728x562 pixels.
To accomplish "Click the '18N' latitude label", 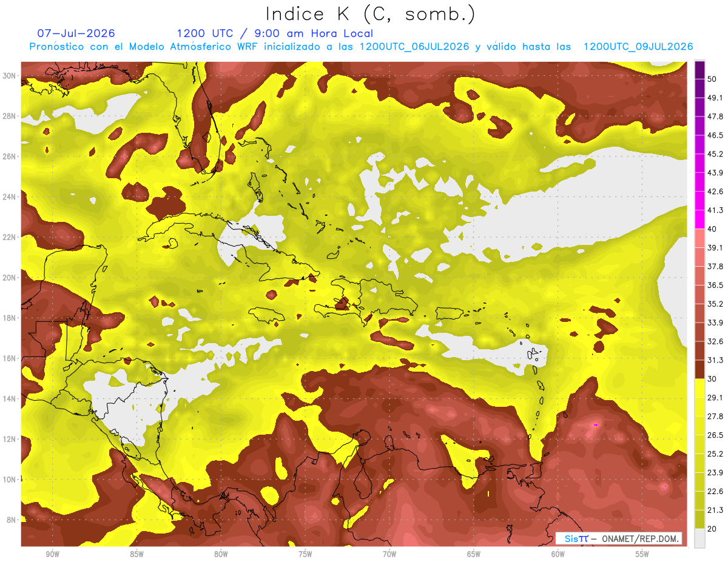I will pyautogui.click(x=10, y=318).
